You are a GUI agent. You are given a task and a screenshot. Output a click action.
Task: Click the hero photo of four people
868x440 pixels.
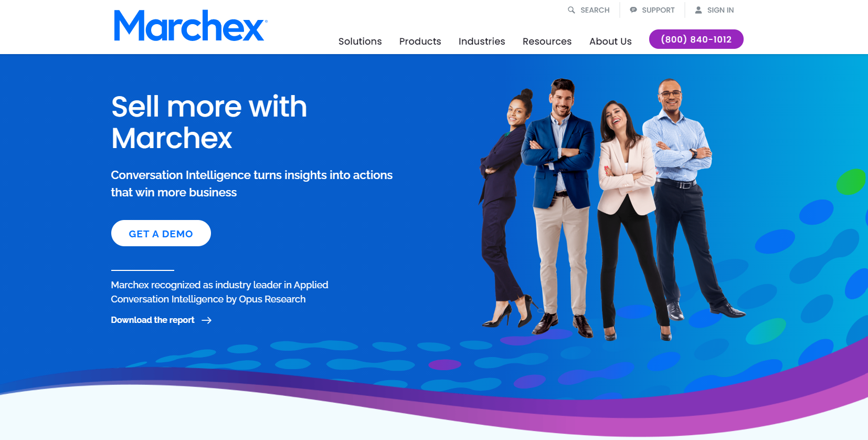611,209
